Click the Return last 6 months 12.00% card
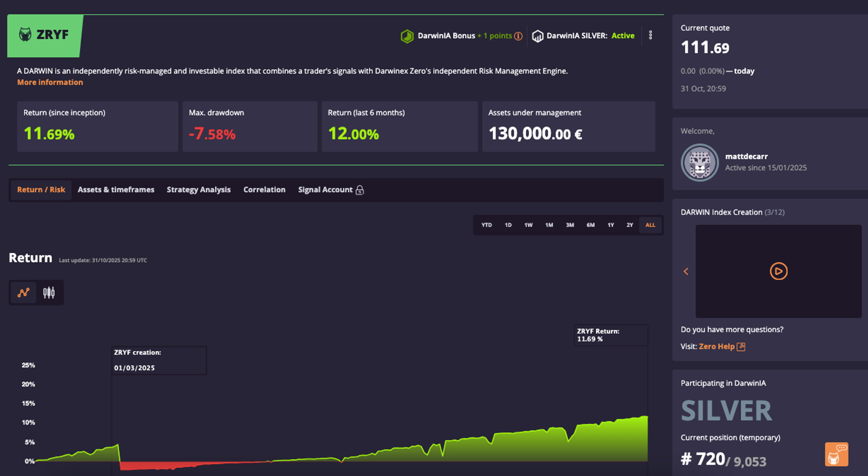This screenshot has height=476, width=868. pyautogui.click(x=400, y=126)
